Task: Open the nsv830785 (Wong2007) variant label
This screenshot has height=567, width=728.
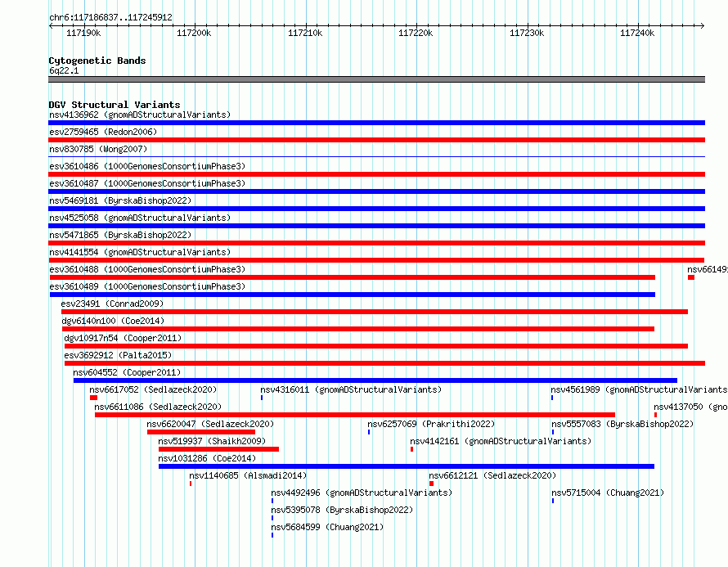Action: point(98,149)
